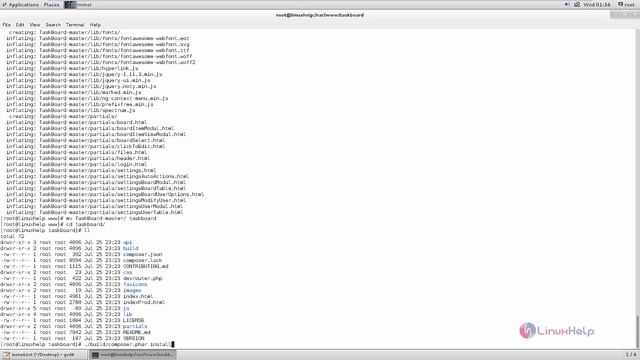Click the composer.lock file name
Viewport: 640px width, 360px height.
click(x=142, y=260)
